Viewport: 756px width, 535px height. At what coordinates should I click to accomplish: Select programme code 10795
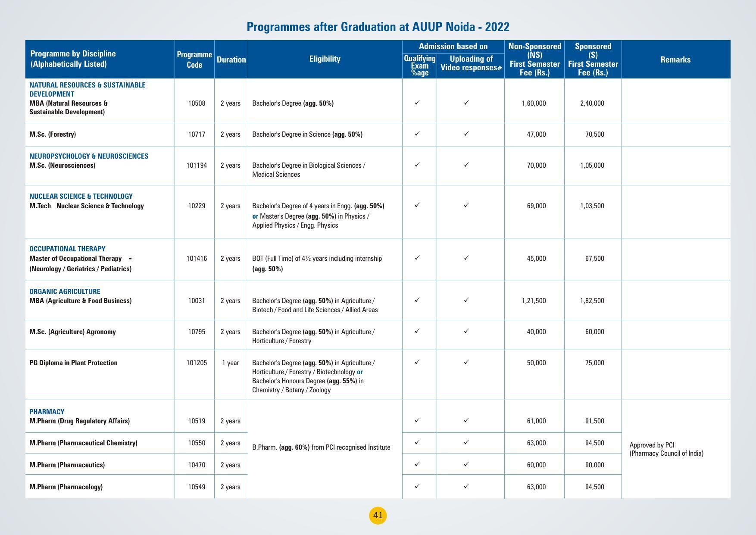(x=197, y=332)
